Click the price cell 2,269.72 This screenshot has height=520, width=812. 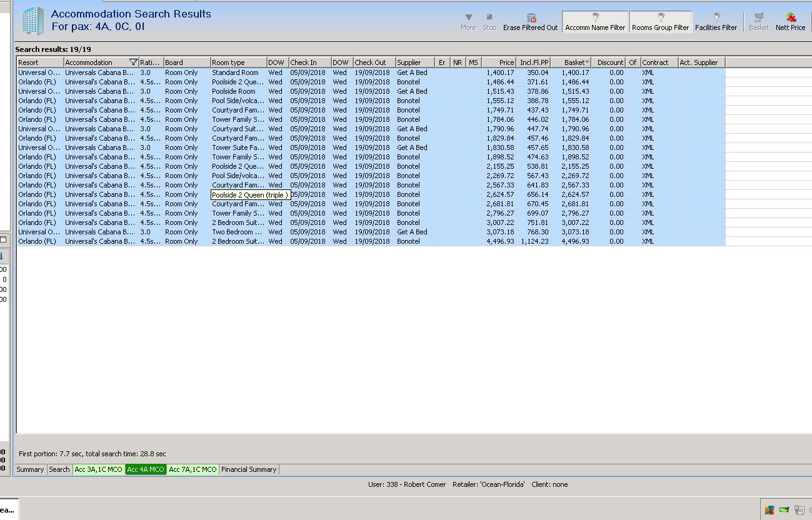point(500,176)
